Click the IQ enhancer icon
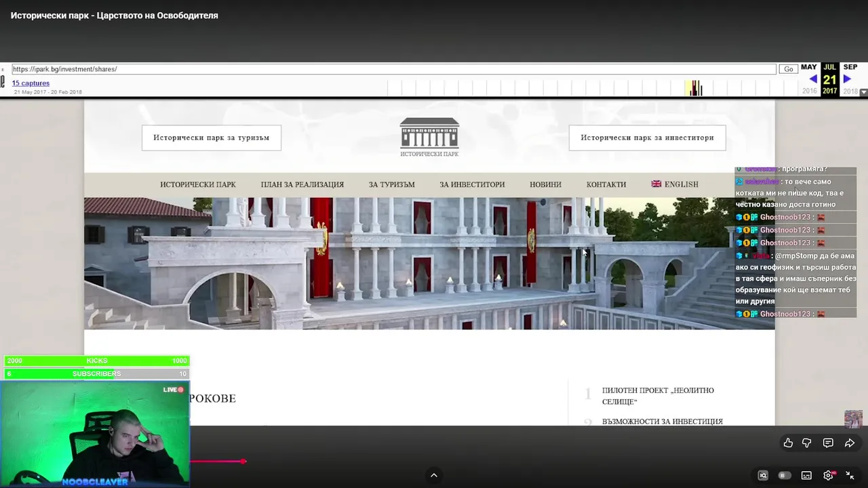Viewport: 868px width, 488px height. 763,475
